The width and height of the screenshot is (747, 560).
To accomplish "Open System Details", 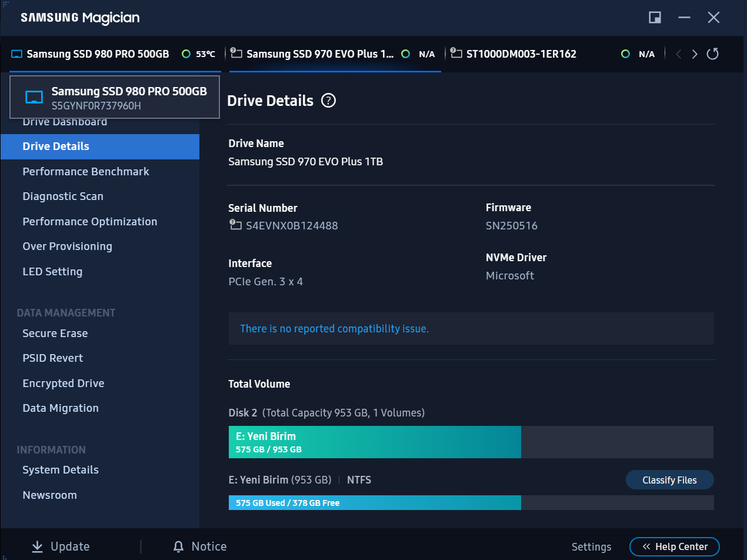I will point(61,470).
